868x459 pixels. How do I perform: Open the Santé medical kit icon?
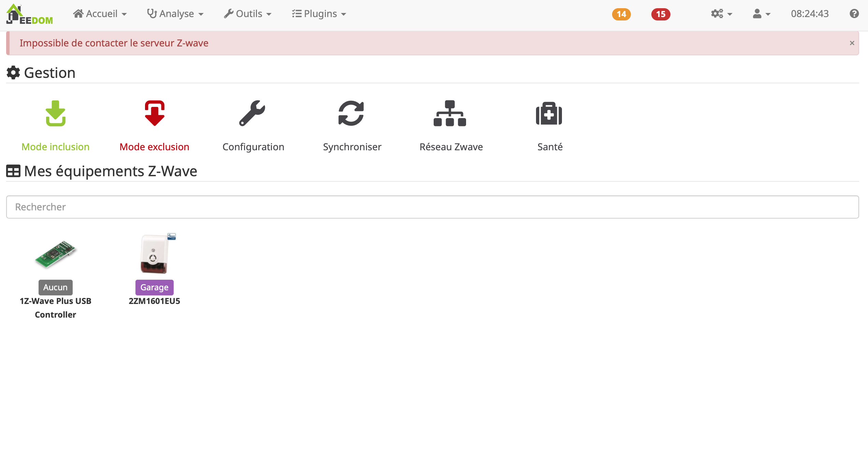click(549, 114)
